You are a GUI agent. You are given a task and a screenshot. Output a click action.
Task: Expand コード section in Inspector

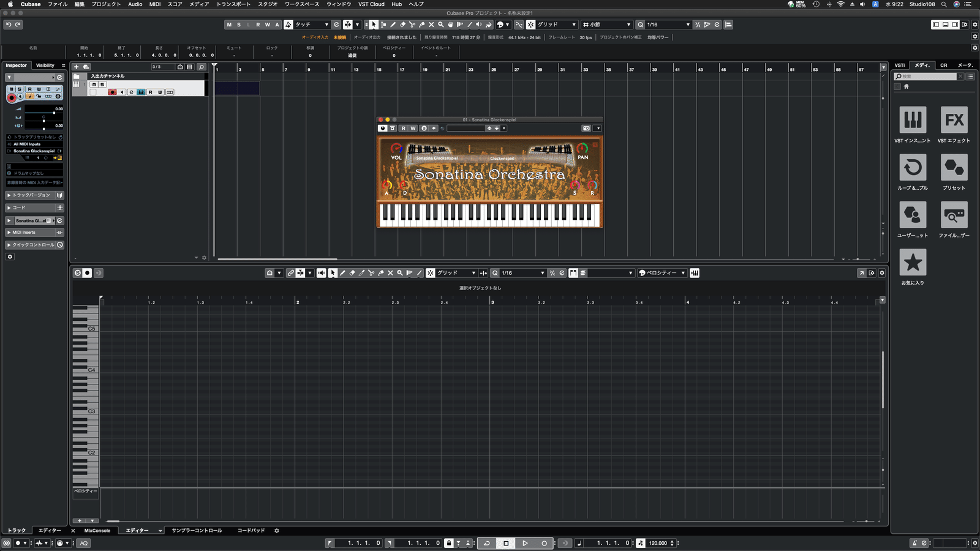point(35,208)
